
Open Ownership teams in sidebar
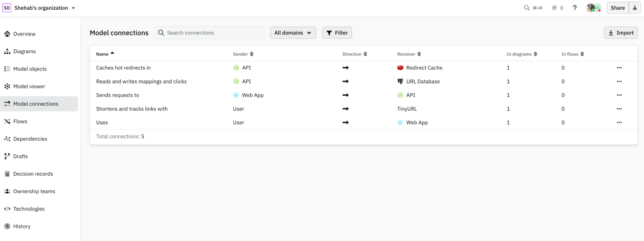[39, 191]
